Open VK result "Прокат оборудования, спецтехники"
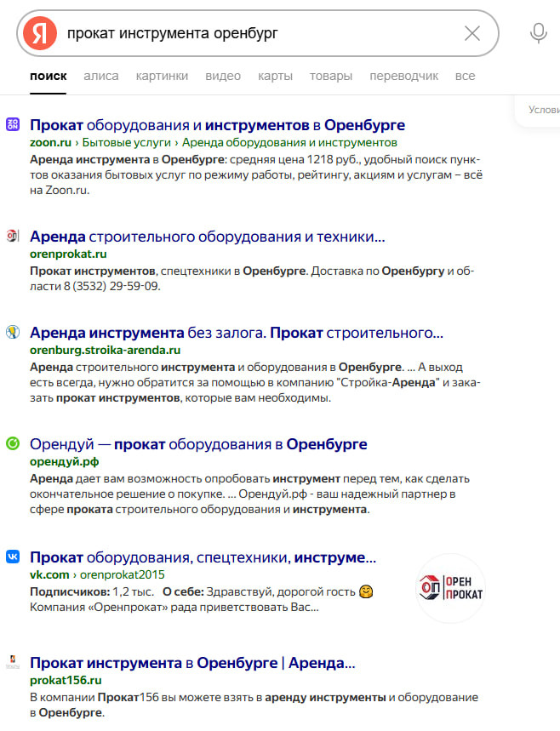 pyautogui.click(x=203, y=557)
